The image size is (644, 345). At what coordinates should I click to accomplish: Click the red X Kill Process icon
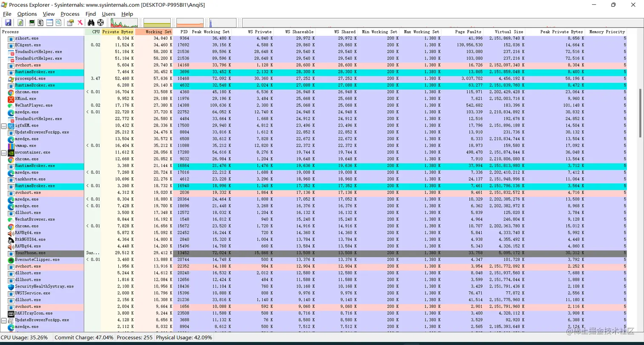coord(80,23)
